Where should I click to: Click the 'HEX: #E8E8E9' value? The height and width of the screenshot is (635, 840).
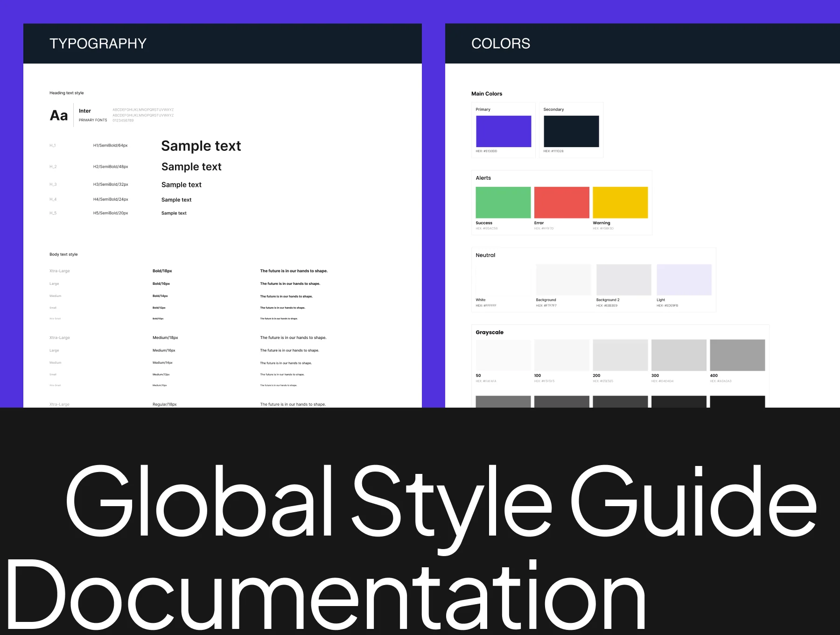pos(607,305)
